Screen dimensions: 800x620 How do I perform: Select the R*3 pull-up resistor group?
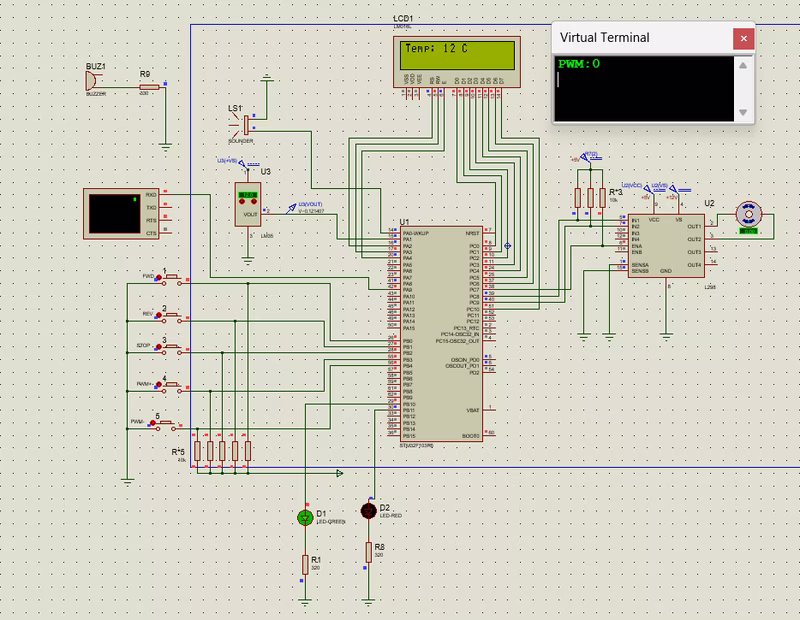(590, 197)
